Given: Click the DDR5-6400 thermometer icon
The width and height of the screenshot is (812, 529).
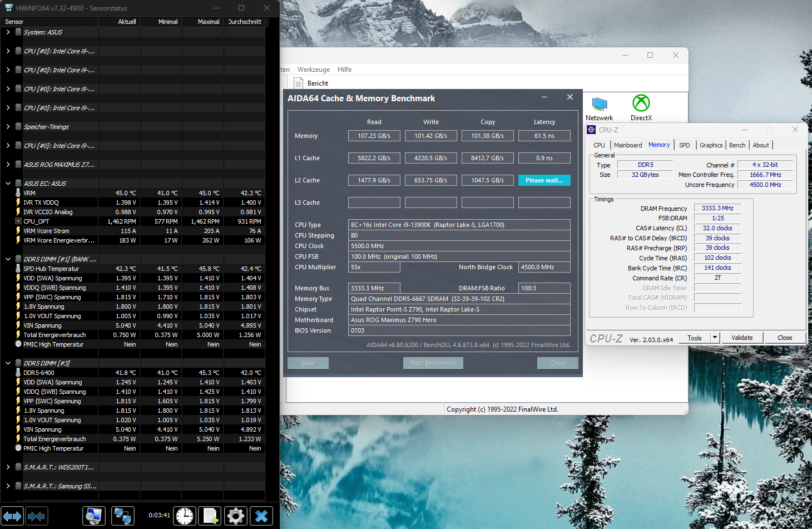Looking at the screenshot, I should coord(18,373).
